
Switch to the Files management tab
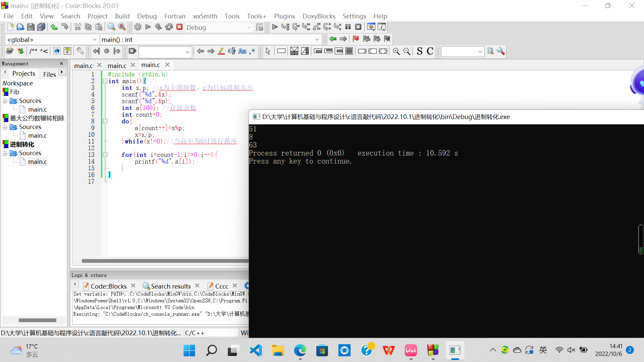tap(49, 74)
